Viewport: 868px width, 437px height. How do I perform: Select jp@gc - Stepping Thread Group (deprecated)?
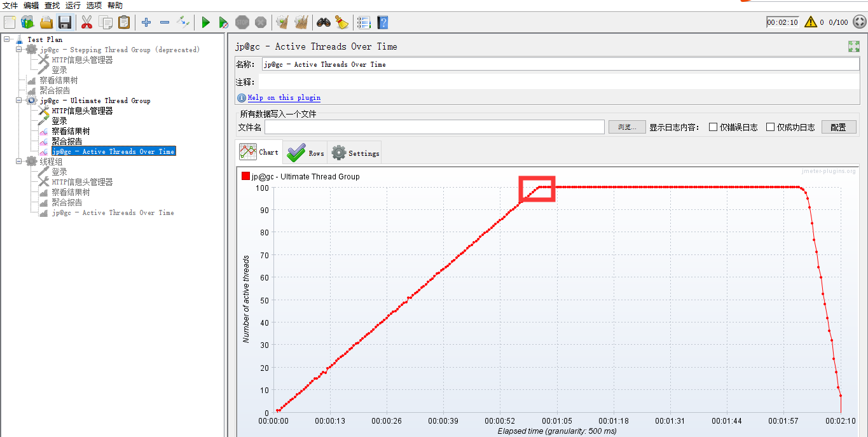(x=120, y=50)
